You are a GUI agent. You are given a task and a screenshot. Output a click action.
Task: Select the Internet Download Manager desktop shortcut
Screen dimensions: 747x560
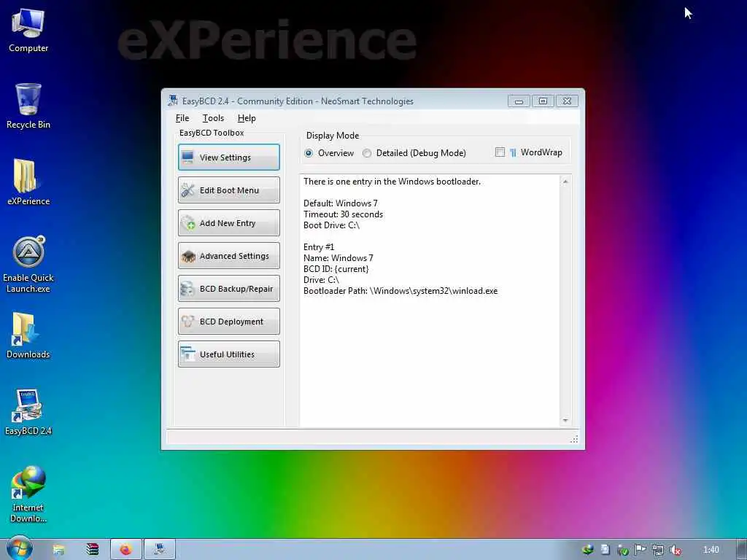28,494
